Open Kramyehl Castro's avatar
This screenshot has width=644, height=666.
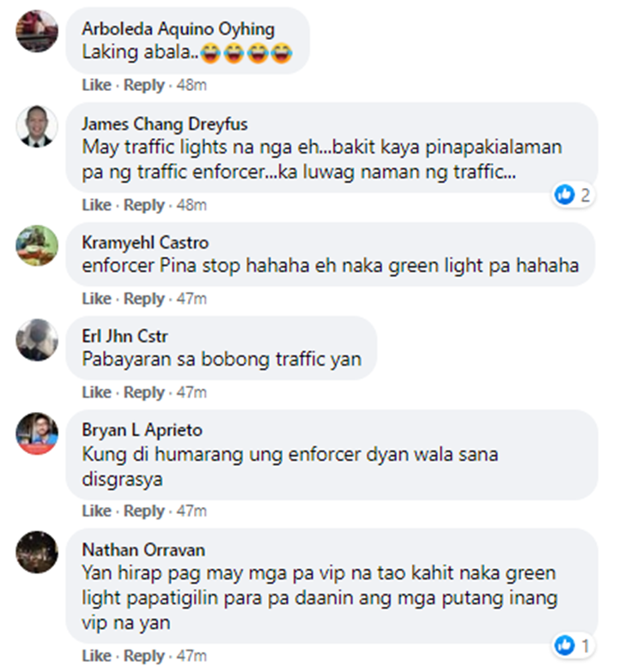37,245
